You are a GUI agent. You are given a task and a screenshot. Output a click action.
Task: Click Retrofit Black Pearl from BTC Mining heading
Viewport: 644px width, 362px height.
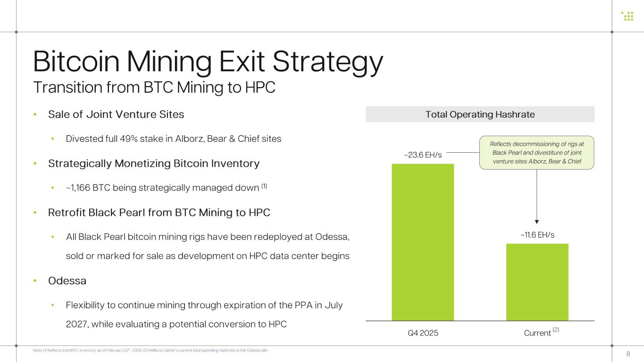point(159,213)
